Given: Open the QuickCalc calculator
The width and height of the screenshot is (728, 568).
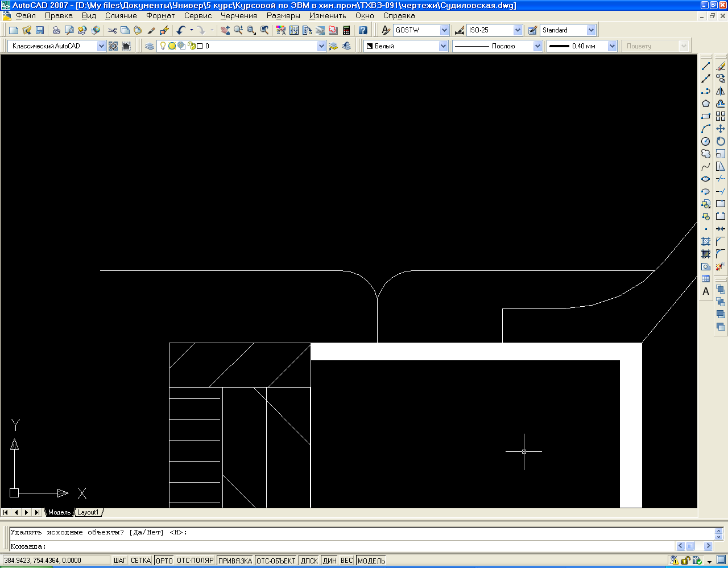Looking at the screenshot, I should pyautogui.click(x=346, y=30).
